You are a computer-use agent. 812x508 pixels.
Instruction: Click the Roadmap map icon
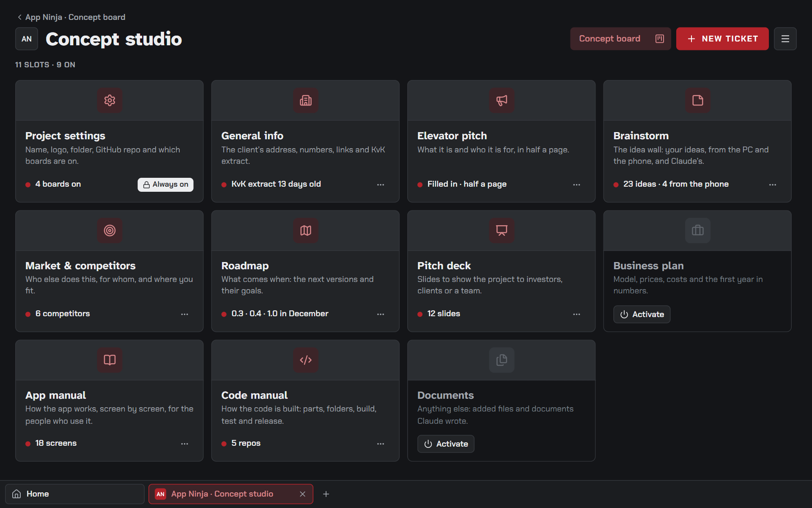click(x=306, y=230)
